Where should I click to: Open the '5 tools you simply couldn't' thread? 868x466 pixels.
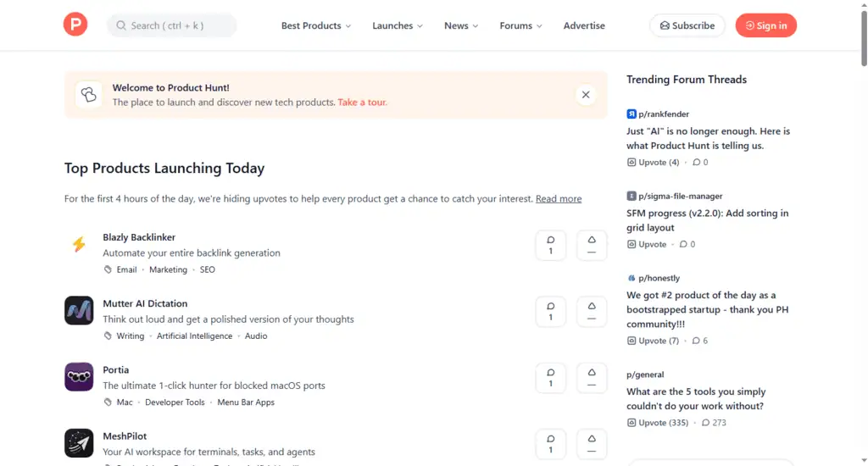(696, 398)
